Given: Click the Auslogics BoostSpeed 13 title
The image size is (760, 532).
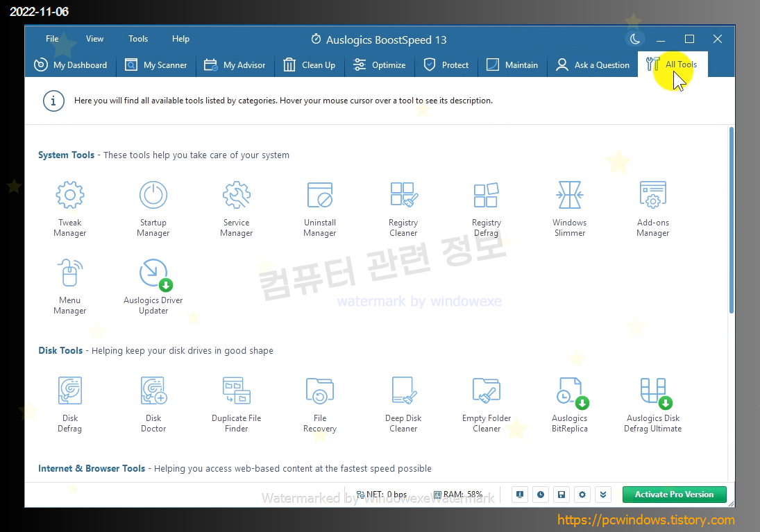Looking at the screenshot, I should click(387, 40).
